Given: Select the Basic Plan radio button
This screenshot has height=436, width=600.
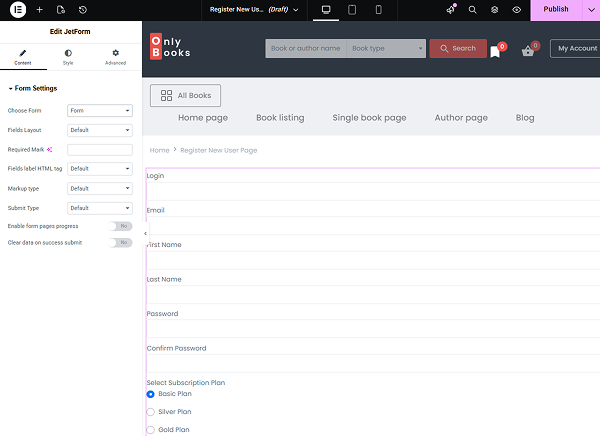Looking at the screenshot, I should (150, 394).
